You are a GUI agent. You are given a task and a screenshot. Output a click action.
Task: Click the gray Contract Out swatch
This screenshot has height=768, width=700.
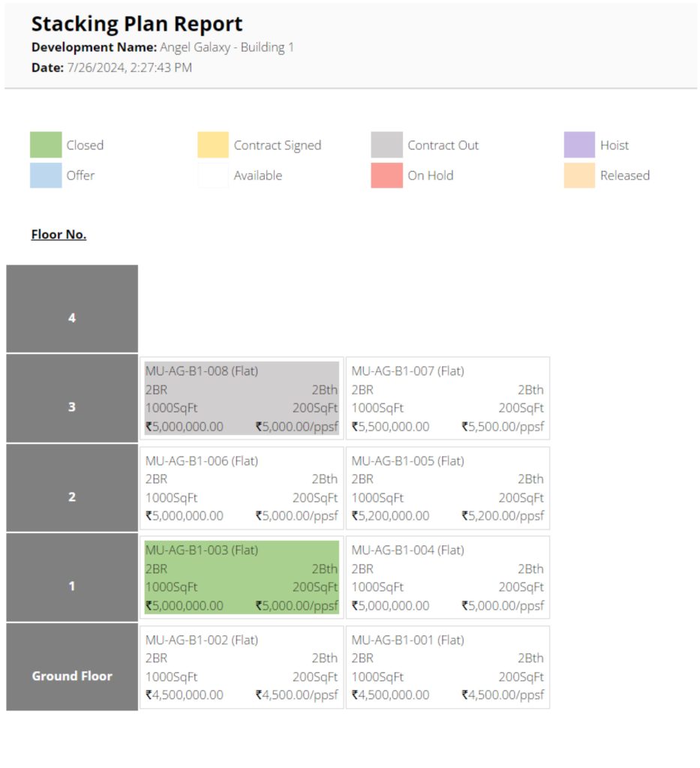(x=386, y=145)
